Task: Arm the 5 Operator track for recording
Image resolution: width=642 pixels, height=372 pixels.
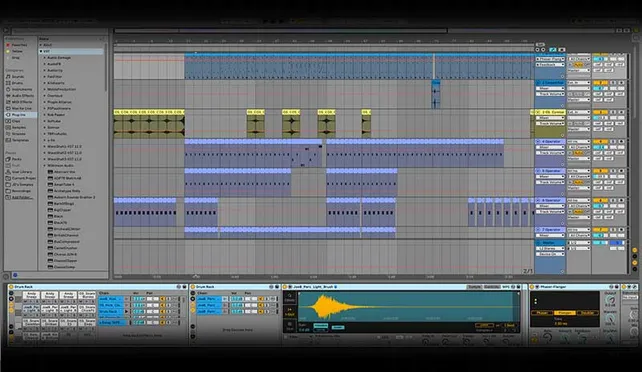Action: pyautogui.click(x=621, y=171)
